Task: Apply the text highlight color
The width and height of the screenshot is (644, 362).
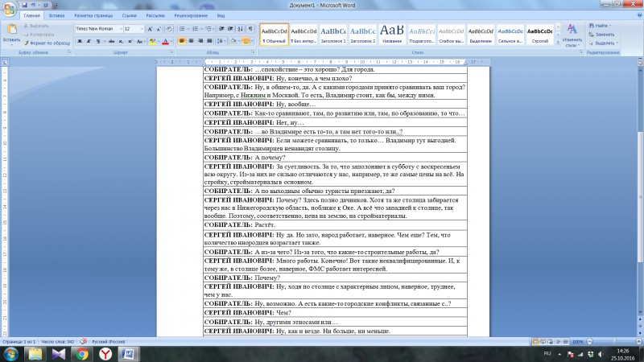Action: [x=152, y=41]
